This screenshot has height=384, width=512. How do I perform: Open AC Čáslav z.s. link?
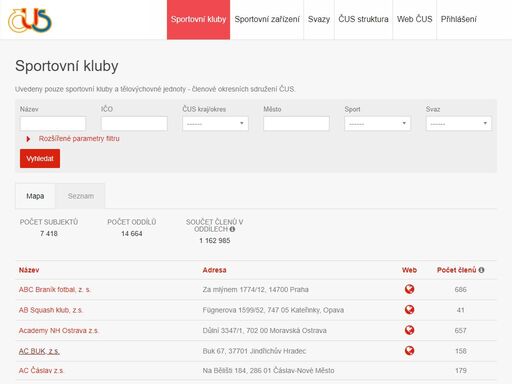tap(41, 370)
